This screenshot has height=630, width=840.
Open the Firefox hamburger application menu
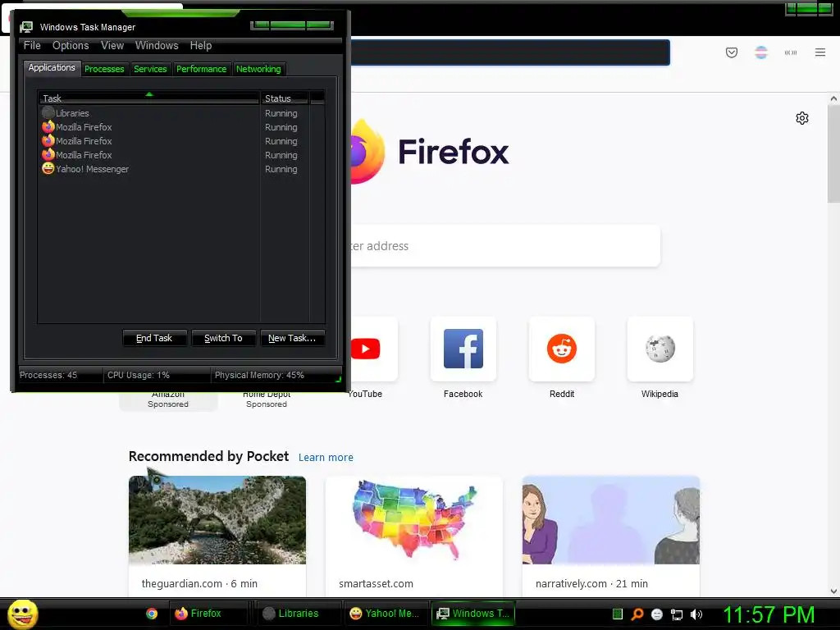click(x=819, y=52)
